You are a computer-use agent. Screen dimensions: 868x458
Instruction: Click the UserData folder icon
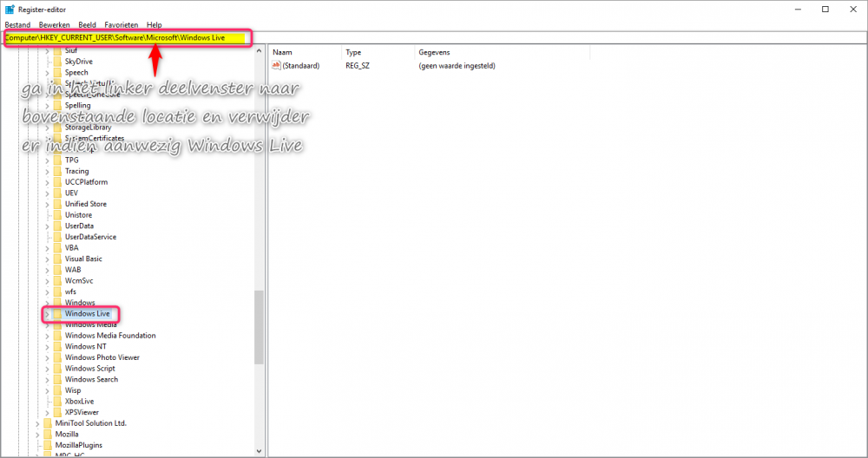(x=57, y=226)
